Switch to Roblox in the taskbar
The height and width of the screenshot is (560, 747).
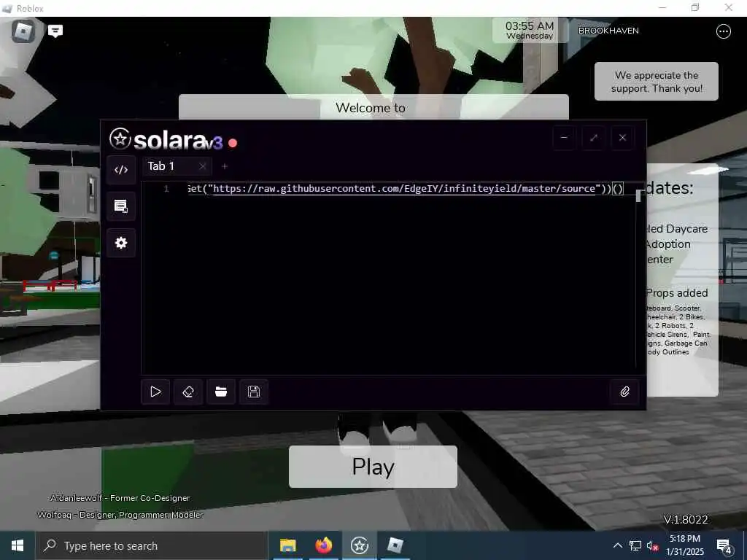[395, 545]
